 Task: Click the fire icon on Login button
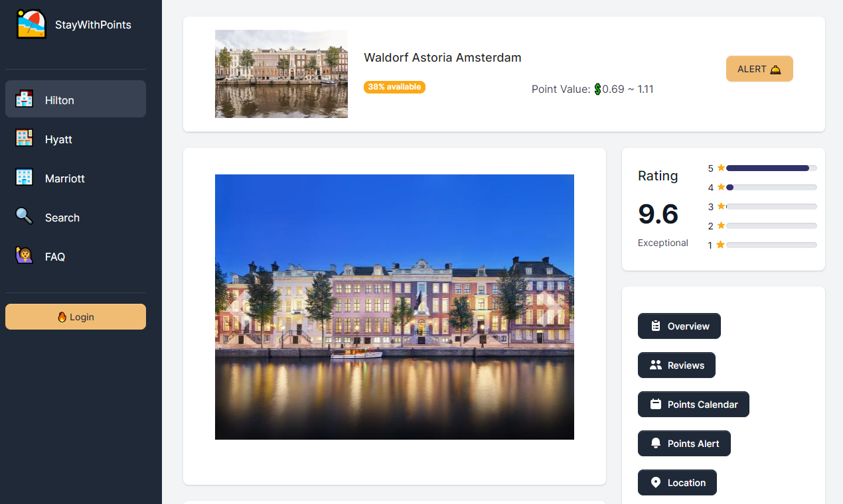[62, 317]
